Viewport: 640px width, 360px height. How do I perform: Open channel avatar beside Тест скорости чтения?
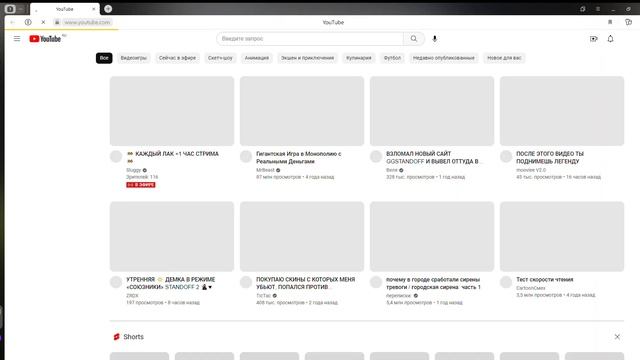pos(506,282)
